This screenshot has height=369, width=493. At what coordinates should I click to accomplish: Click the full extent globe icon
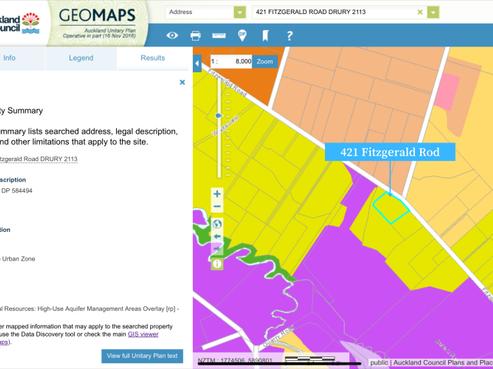(217, 224)
